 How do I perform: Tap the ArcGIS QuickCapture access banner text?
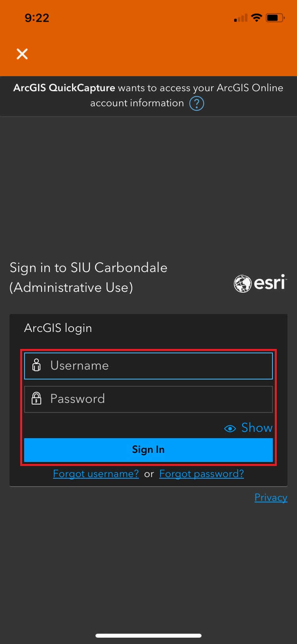(148, 96)
